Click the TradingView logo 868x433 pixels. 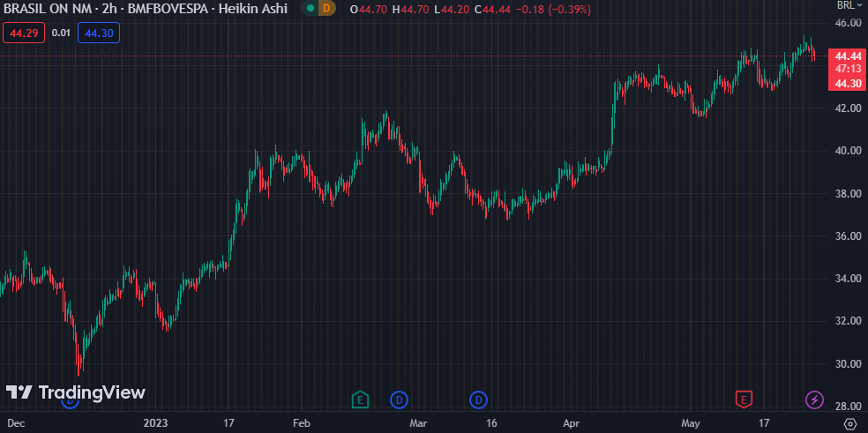click(76, 392)
